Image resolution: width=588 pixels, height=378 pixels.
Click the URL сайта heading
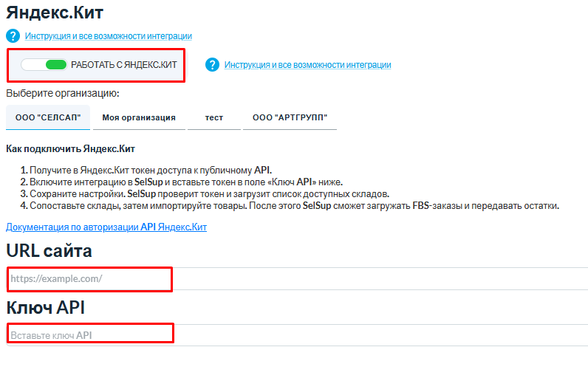pos(49,250)
